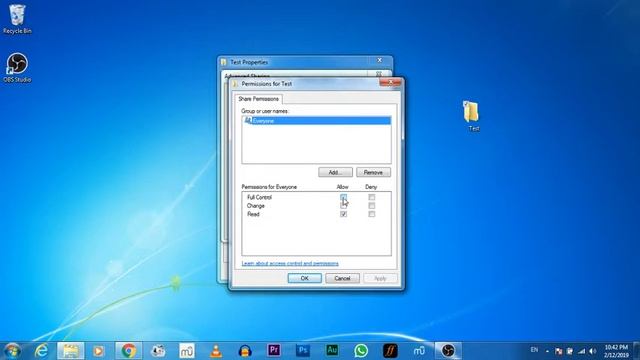640x360 pixels.
Task: Check Deny for Read permission
Action: [371, 214]
